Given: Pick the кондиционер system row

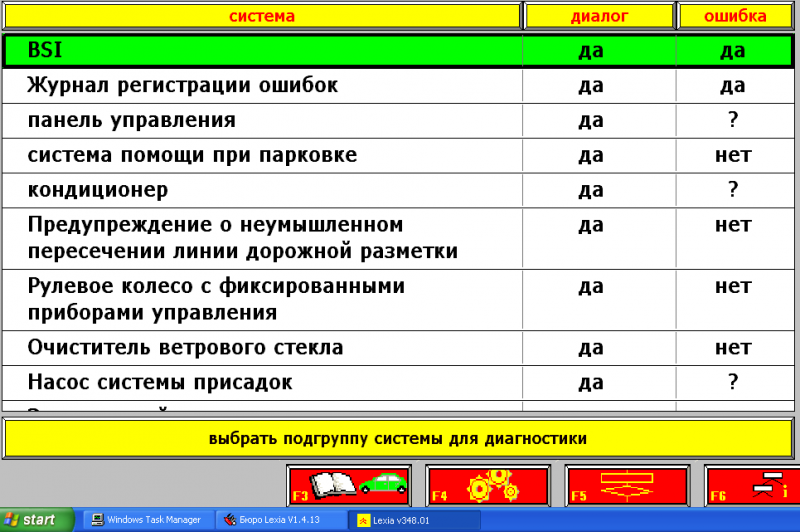Looking at the screenshot, I should pos(262,190).
